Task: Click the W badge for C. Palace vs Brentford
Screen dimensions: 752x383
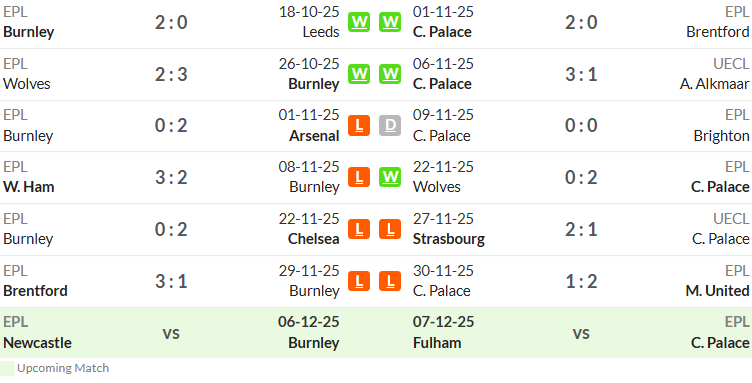Action: click(390, 22)
